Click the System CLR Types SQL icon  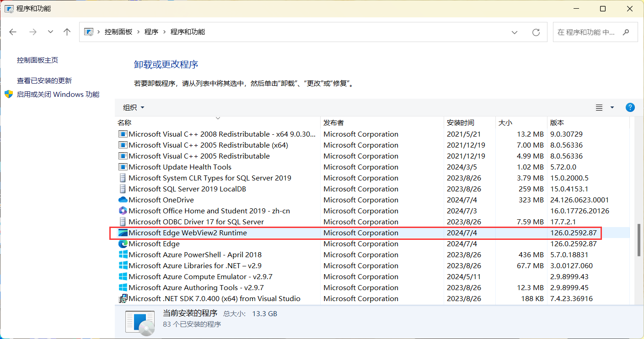123,178
